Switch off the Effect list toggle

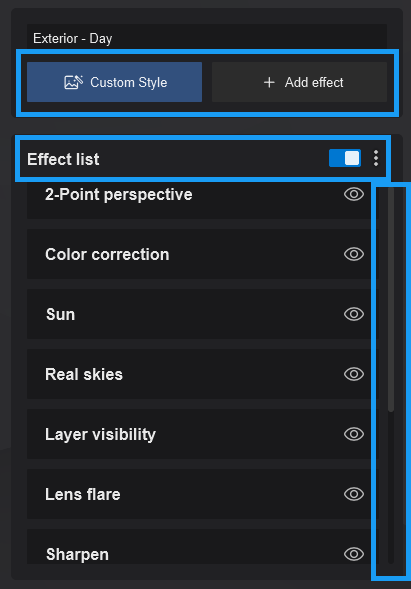(345, 158)
